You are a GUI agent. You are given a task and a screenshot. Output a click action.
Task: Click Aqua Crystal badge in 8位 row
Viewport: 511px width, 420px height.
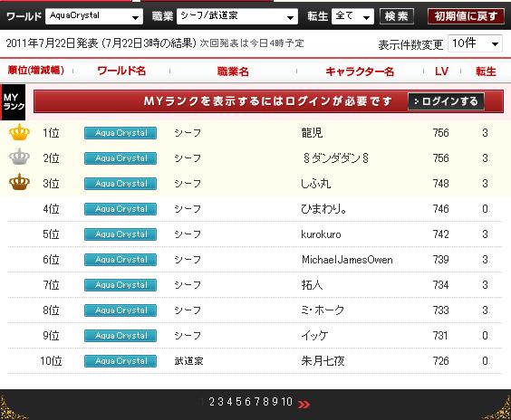click(121, 310)
